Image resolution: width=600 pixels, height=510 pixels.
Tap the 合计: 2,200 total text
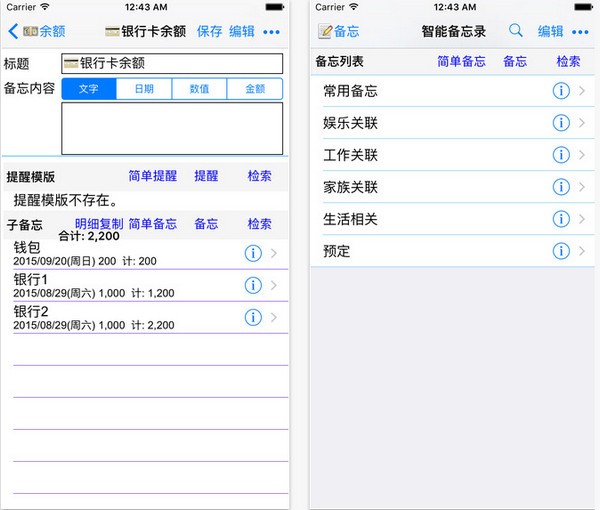tap(89, 236)
